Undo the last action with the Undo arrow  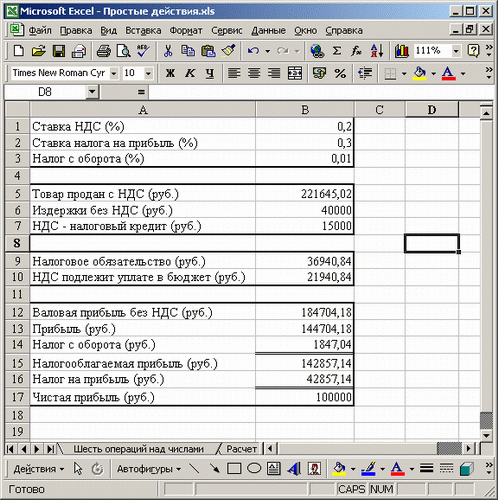[253, 51]
